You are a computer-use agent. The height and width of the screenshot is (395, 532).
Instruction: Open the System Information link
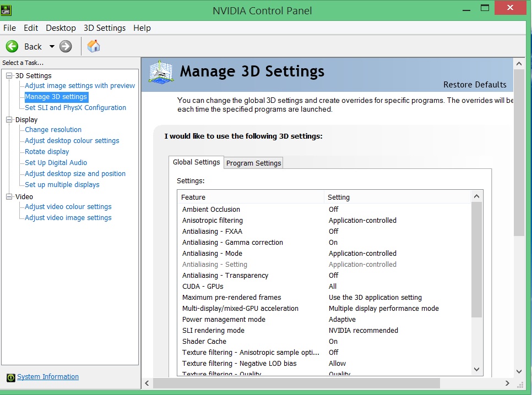(48, 377)
